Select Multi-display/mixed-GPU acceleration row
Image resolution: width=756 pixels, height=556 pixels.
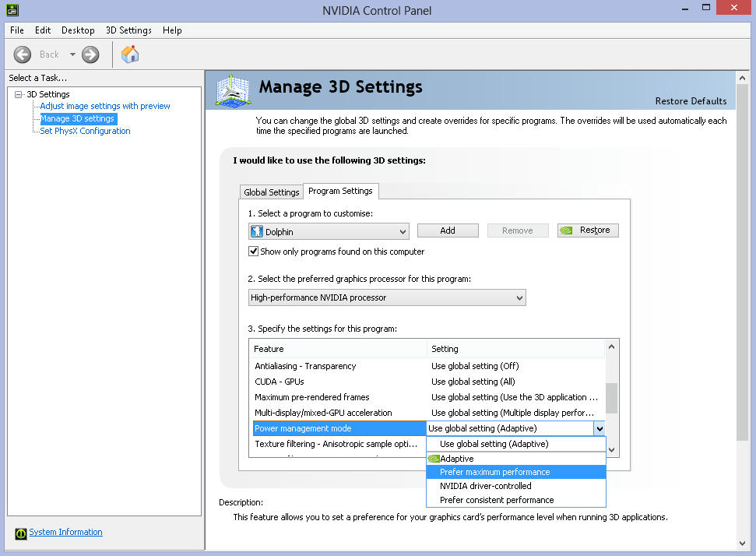427,413
